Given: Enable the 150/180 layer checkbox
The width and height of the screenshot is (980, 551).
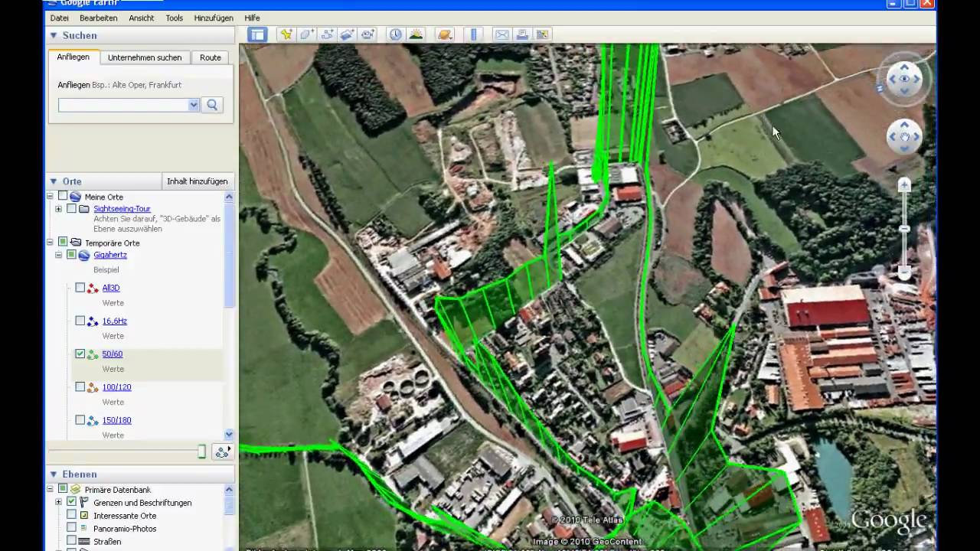Looking at the screenshot, I should [x=80, y=420].
